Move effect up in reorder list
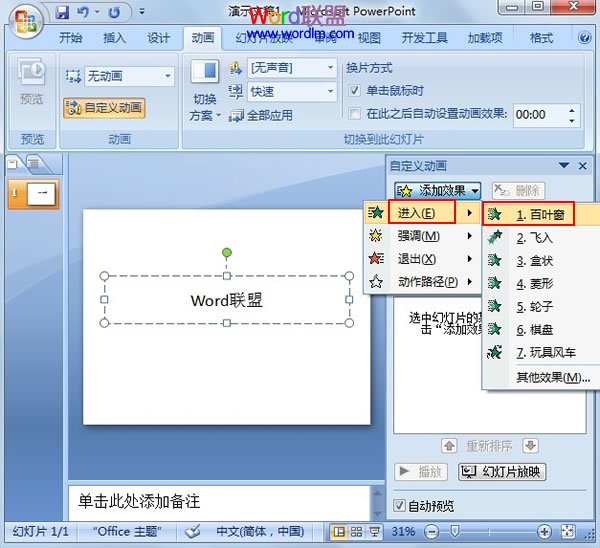The image size is (600, 548). tap(449, 445)
